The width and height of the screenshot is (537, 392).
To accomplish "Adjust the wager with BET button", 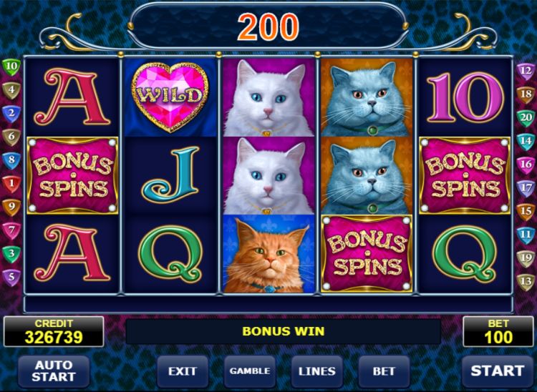I will [384, 371].
